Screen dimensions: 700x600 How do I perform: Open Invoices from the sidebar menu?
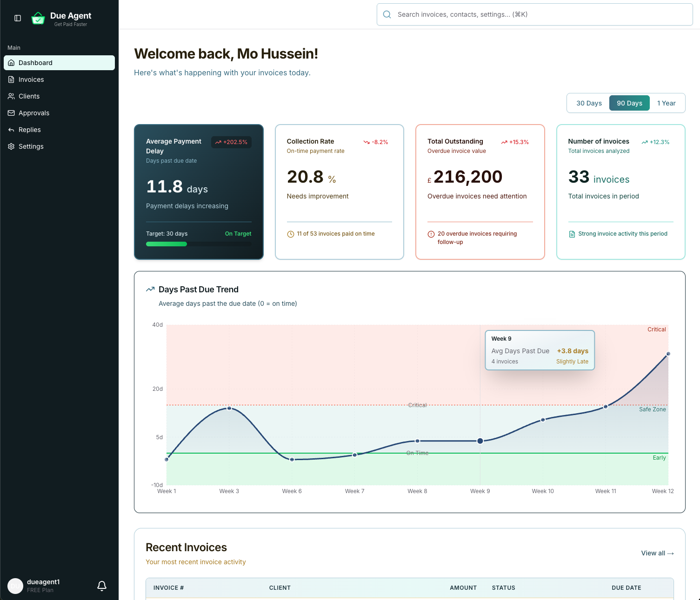click(31, 79)
